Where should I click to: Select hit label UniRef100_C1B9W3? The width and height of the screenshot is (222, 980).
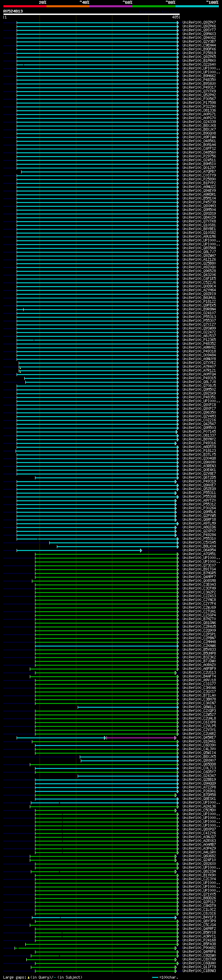point(199,971)
